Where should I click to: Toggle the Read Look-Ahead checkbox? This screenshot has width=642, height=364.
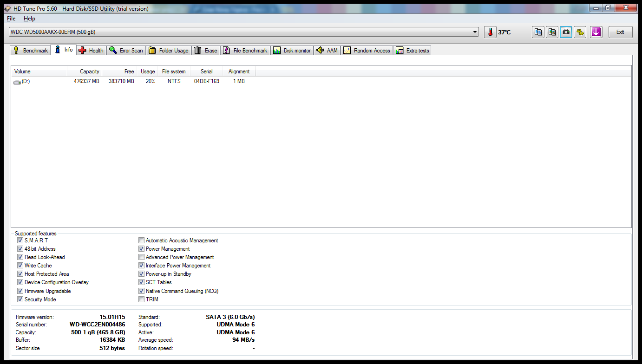point(20,257)
